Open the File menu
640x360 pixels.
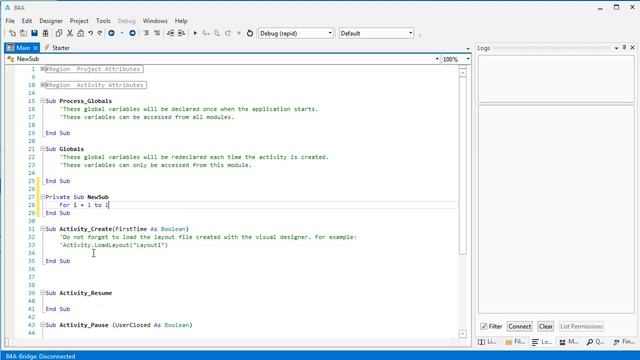[x=10, y=21]
